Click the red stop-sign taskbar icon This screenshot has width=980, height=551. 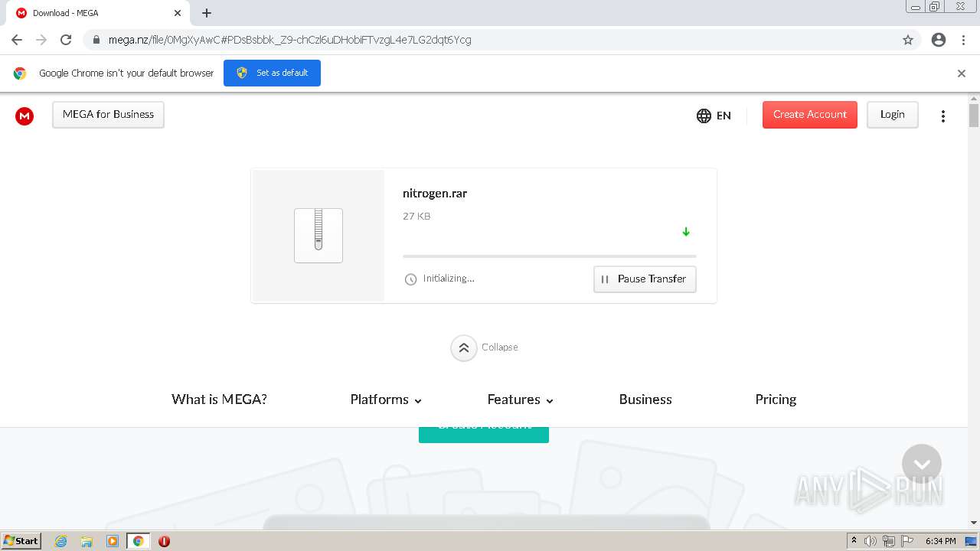pyautogui.click(x=164, y=541)
